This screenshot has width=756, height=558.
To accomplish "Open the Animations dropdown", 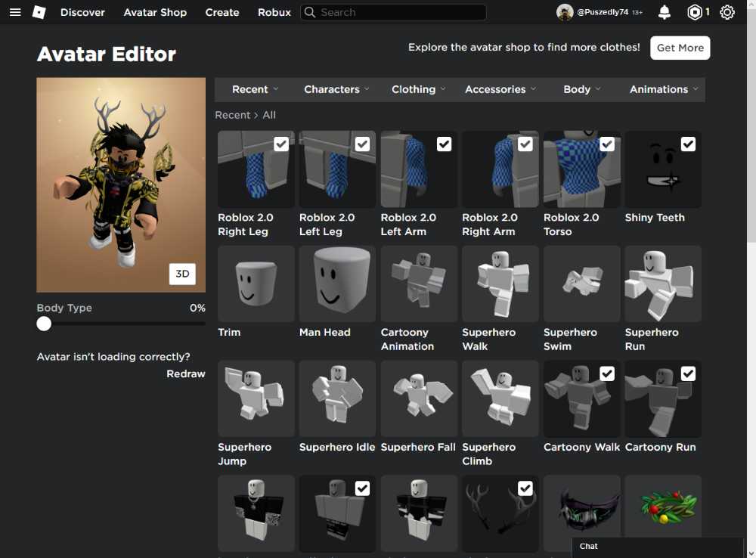I will point(662,89).
